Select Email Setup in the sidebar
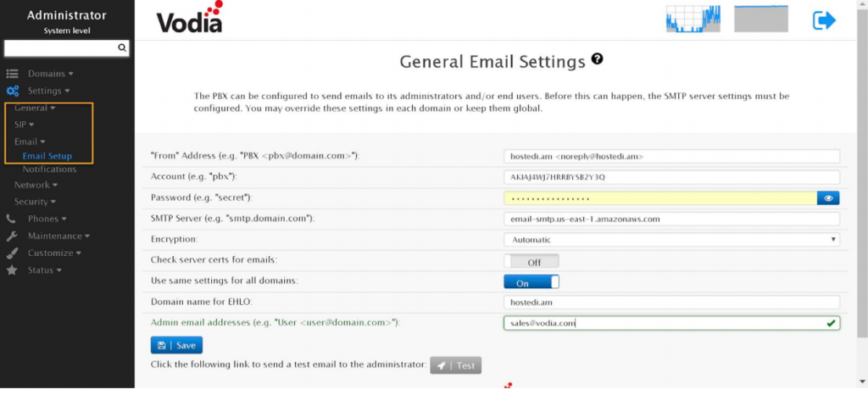 point(47,156)
